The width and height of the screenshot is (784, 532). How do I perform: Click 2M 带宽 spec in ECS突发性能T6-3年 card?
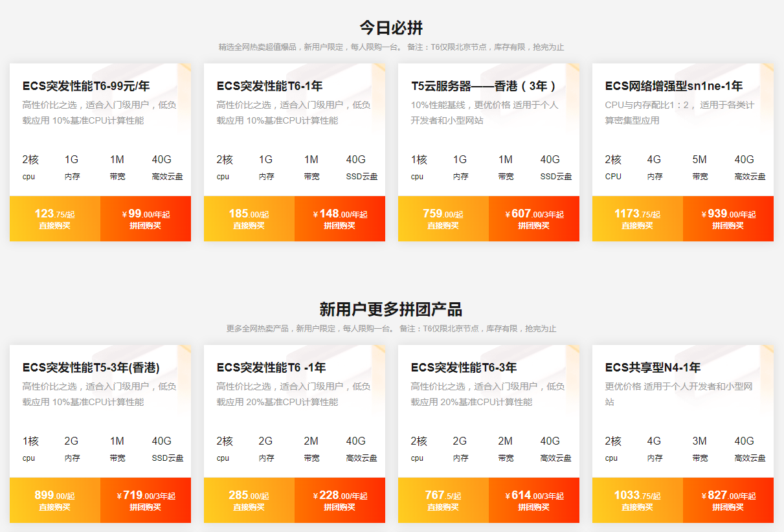point(506,449)
